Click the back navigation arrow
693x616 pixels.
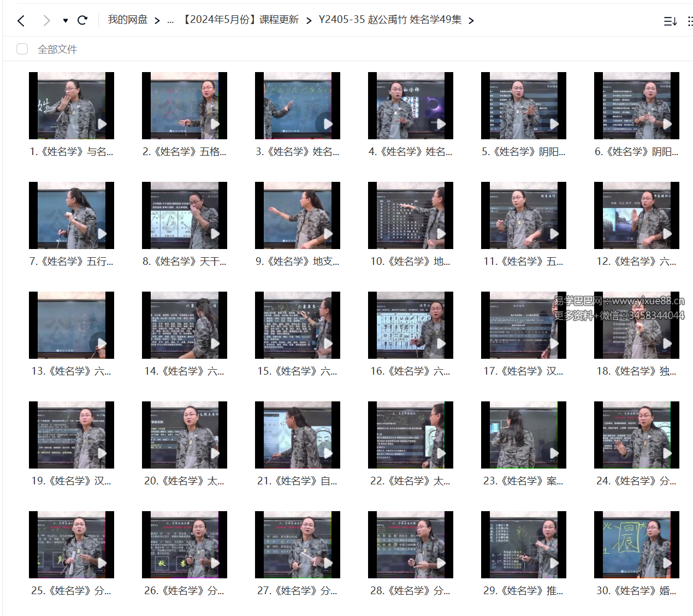coord(21,21)
